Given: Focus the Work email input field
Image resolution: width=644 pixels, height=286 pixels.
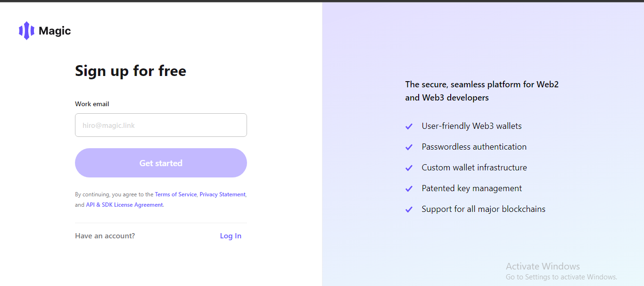Looking at the screenshot, I should [161, 125].
